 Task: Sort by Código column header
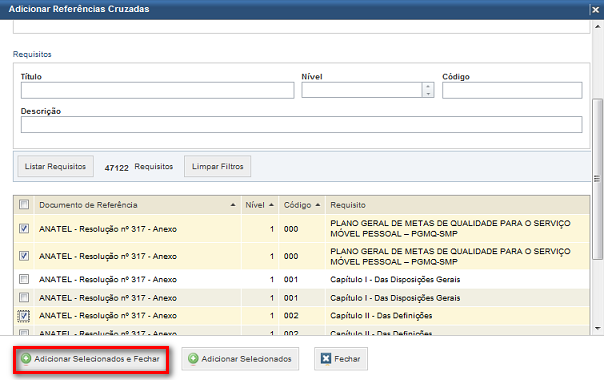click(x=302, y=205)
